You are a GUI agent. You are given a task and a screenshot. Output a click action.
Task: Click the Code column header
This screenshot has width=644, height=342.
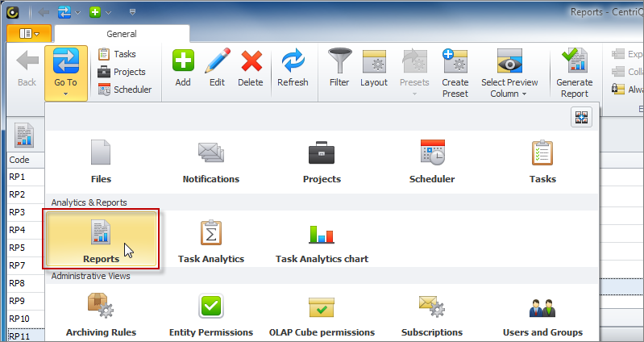click(x=26, y=160)
